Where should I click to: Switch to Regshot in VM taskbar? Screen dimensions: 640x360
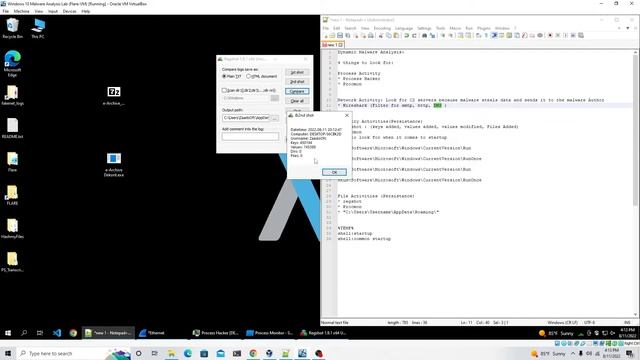[323, 333]
